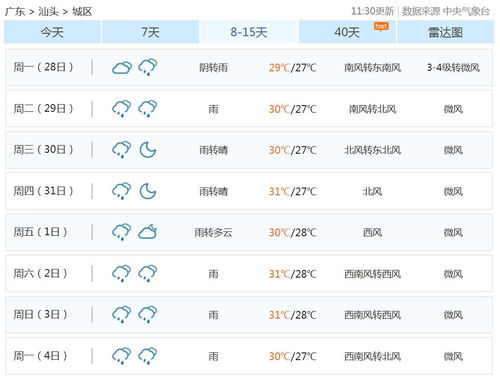Select the 周六（2日） date label
Viewport: 500px width, 377px height.
tap(40, 273)
